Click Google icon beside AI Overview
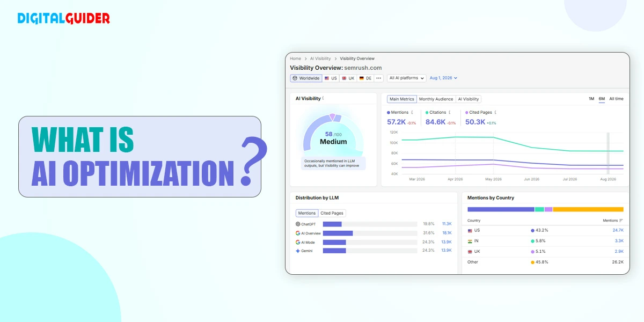This screenshot has width=644, height=322. coord(298,233)
